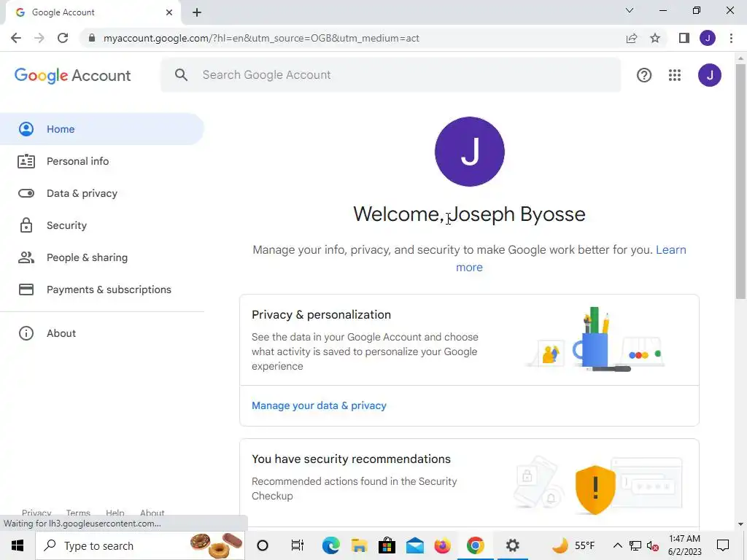Launch Microsoft Edge from the taskbar
747x560 pixels.
pos(330,545)
